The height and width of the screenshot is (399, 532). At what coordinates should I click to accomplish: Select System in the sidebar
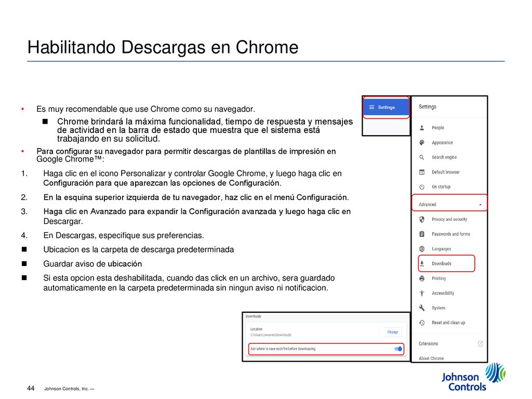coord(438,308)
